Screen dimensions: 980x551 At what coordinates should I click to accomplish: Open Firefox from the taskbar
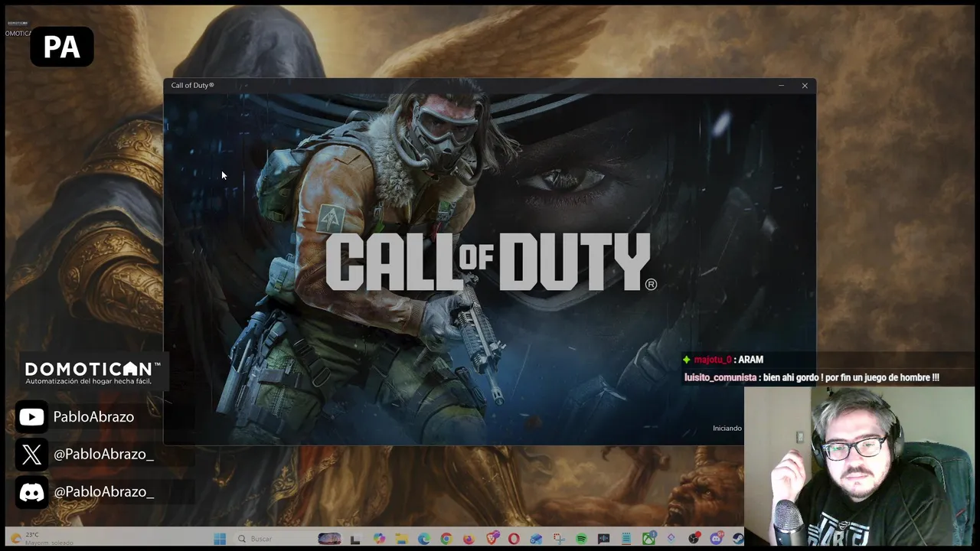469,539
